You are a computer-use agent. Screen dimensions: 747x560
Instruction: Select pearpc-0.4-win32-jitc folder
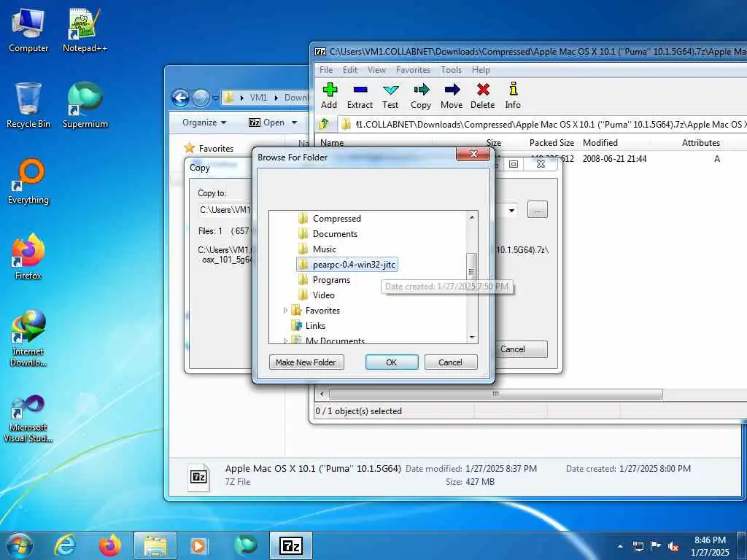point(347,264)
